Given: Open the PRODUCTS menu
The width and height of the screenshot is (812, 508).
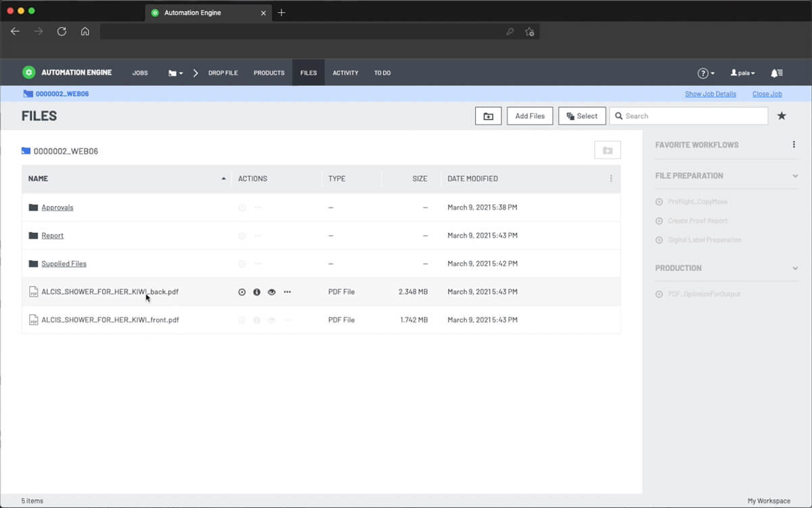Looking at the screenshot, I should click(269, 72).
